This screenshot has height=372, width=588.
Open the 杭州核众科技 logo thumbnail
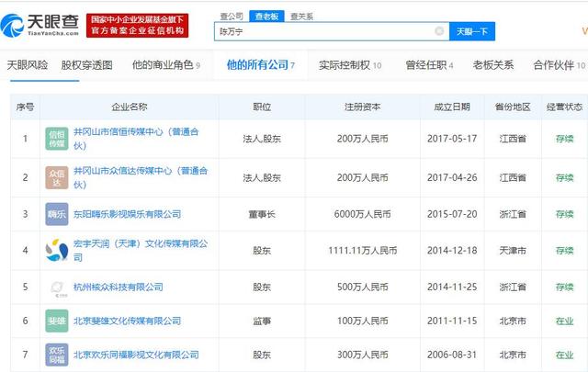(x=57, y=287)
